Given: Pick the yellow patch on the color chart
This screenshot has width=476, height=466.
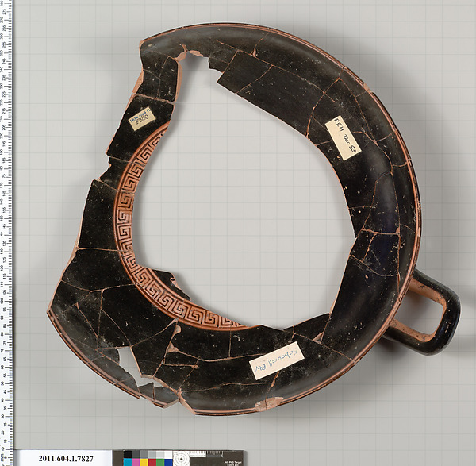Looking at the screenshot, I should click(144, 462).
